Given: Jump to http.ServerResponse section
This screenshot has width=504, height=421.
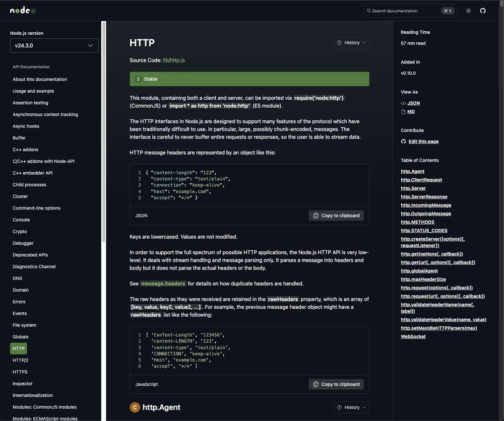Looking at the screenshot, I should pos(424,196).
